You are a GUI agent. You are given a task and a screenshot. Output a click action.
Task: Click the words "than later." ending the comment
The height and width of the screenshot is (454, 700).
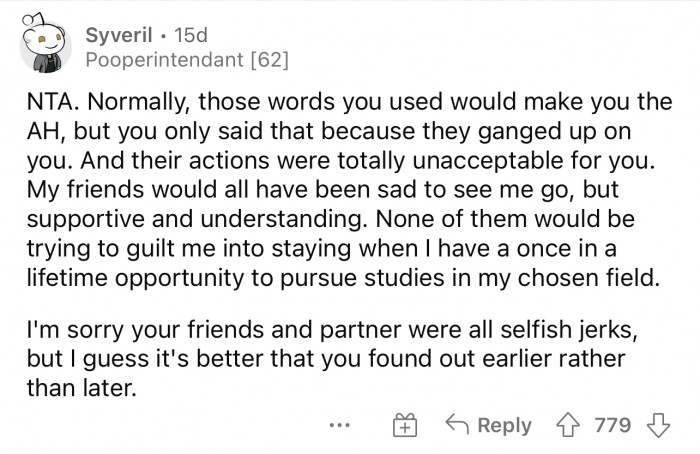[77, 386]
